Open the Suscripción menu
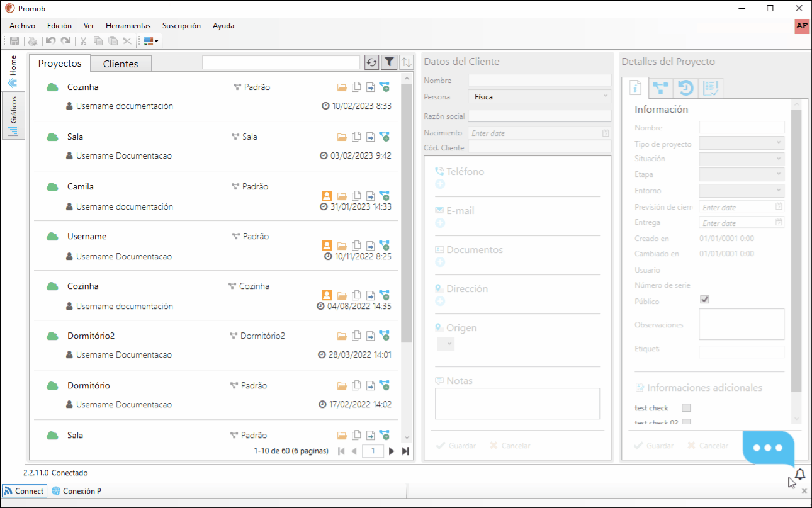 coord(181,26)
